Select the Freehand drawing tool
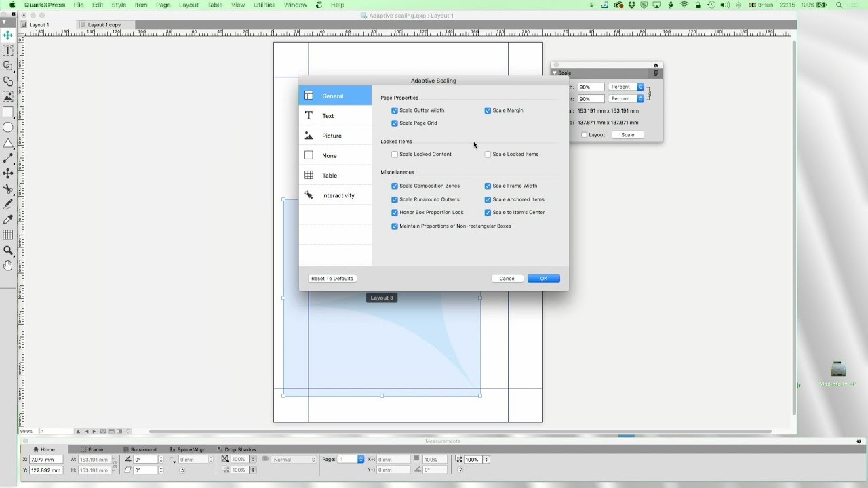The height and width of the screenshot is (488, 868). 8,204
